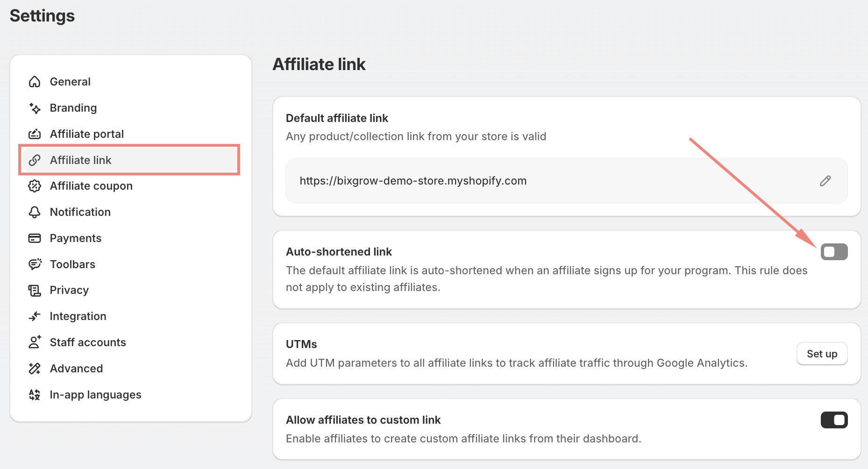Click the Affiliate portal icon
The image size is (868, 469).
[35, 134]
